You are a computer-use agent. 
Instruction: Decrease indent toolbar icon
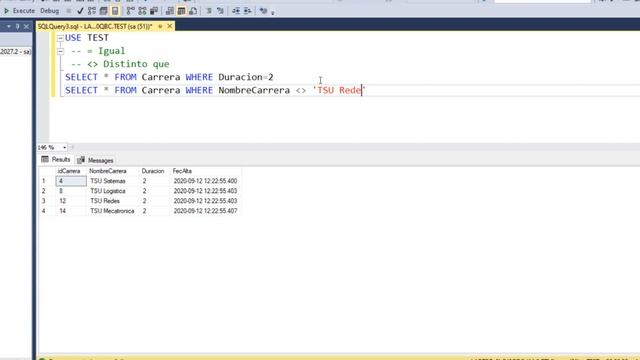click(236, 11)
